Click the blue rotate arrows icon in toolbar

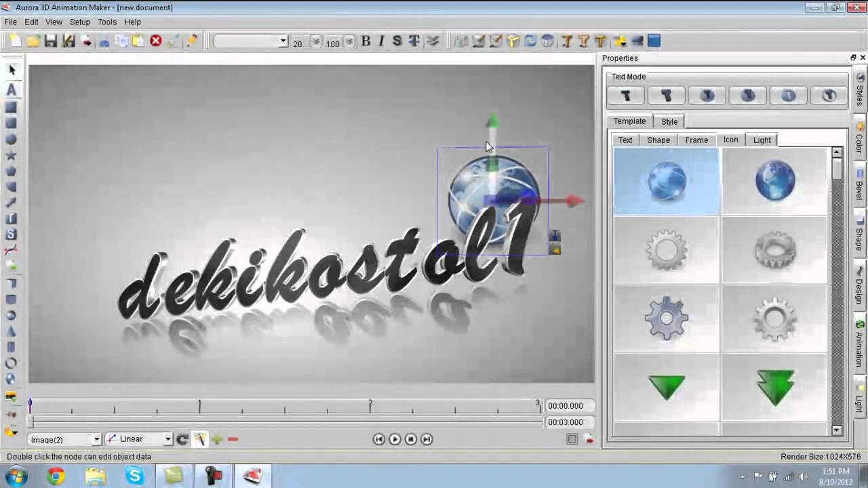[x=530, y=41]
